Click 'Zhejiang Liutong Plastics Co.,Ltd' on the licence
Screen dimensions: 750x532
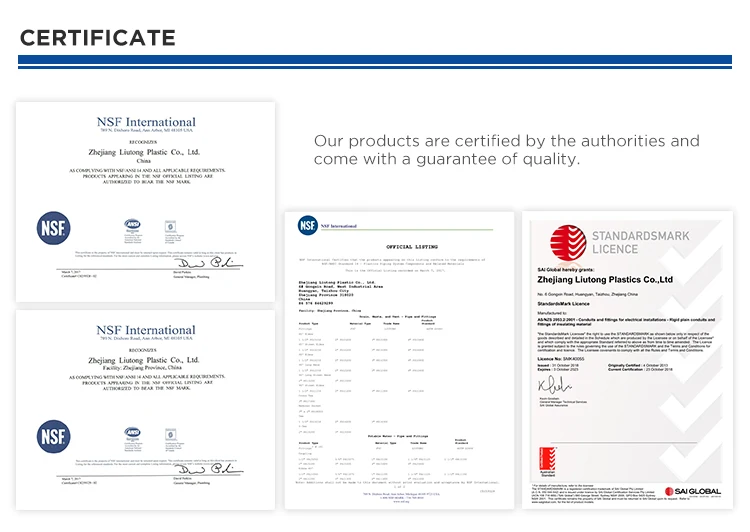click(x=605, y=280)
